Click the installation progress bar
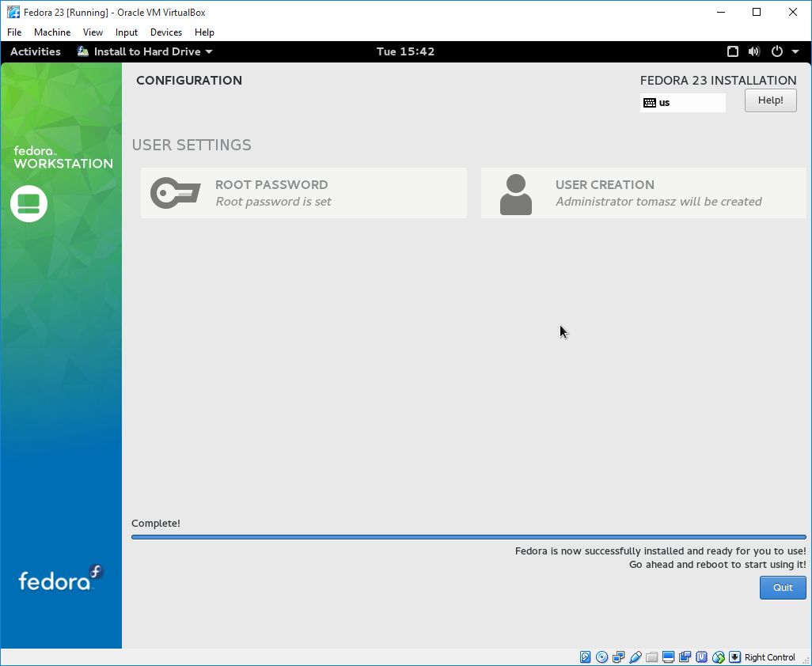The height and width of the screenshot is (666, 812). coord(469,537)
